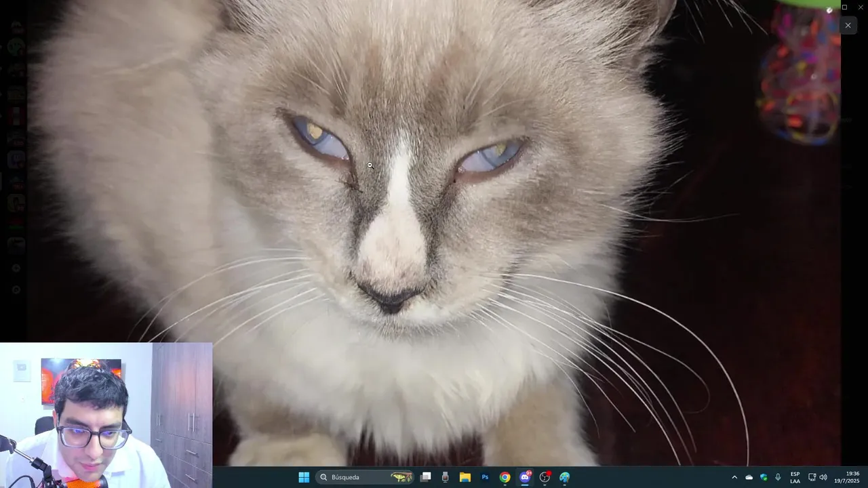The image size is (868, 488).
Task: Switch the ESP LAA input language
Action: click(x=795, y=477)
